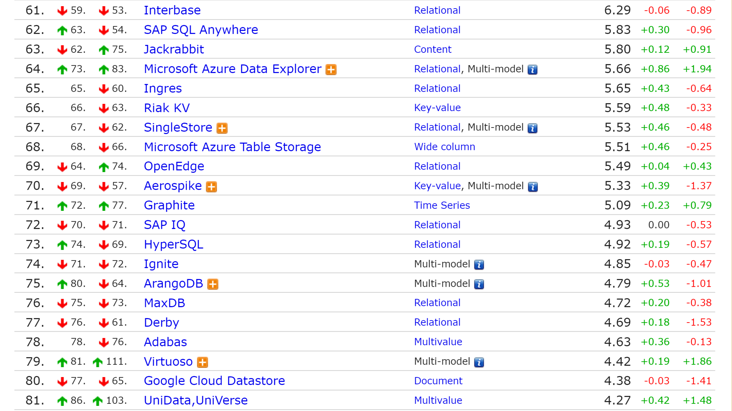Screen dimensions: 732x411
Task: Open the UniData,UniVerse database link
Action: 195,400
